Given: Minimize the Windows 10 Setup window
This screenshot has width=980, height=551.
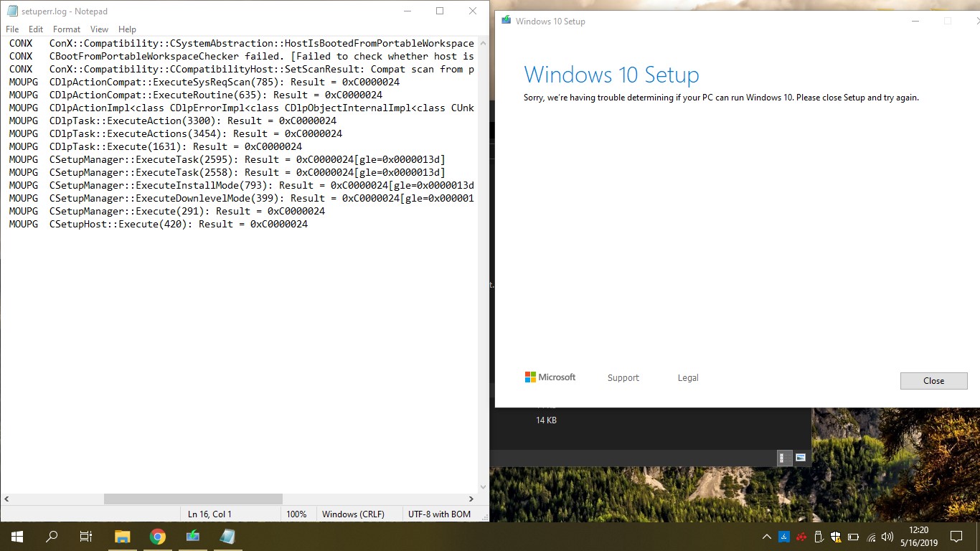Looking at the screenshot, I should pyautogui.click(x=915, y=22).
